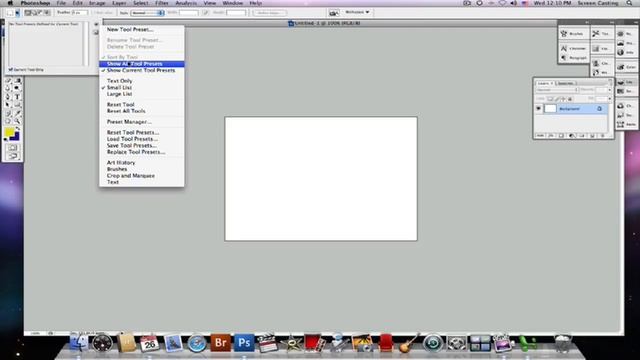Click the highlighted Layers collapsed panel icon
Viewport: 640px width, 360px height.
coord(620,82)
